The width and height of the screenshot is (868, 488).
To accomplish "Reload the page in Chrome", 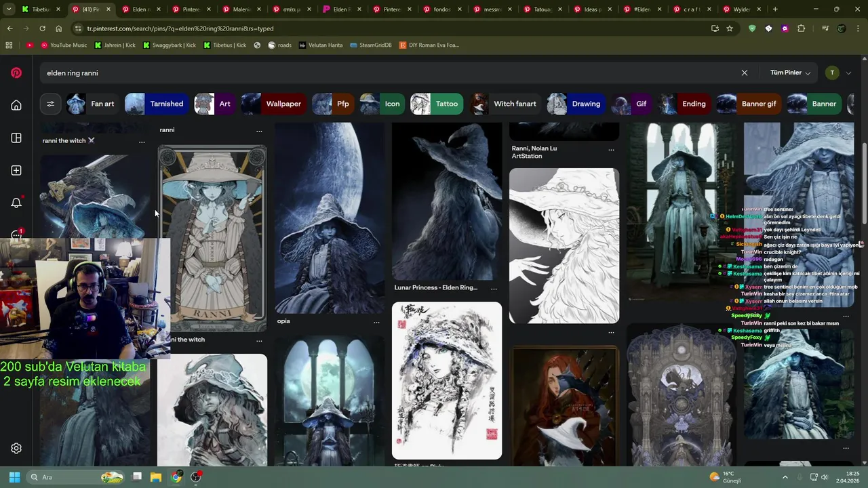I will click(x=42, y=28).
